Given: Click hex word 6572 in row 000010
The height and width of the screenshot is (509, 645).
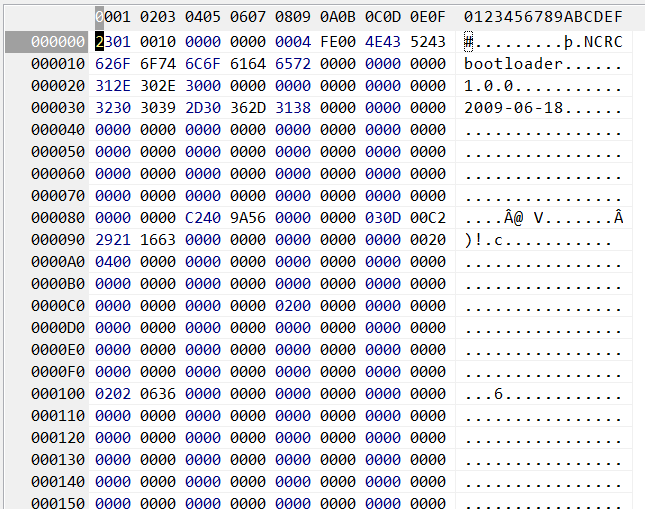Looking at the screenshot, I should tap(293, 64).
